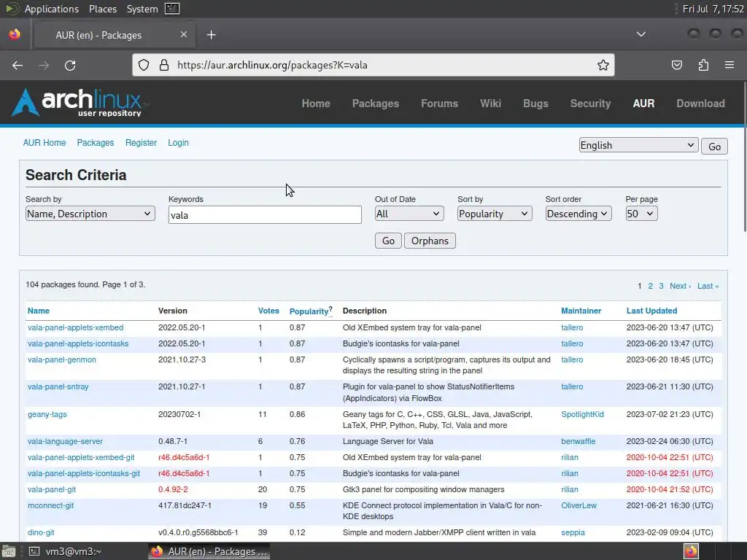Image resolution: width=747 pixels, height=560 pixels.
Task: Open the extensions puzzle icon
Action: (703, 65)
